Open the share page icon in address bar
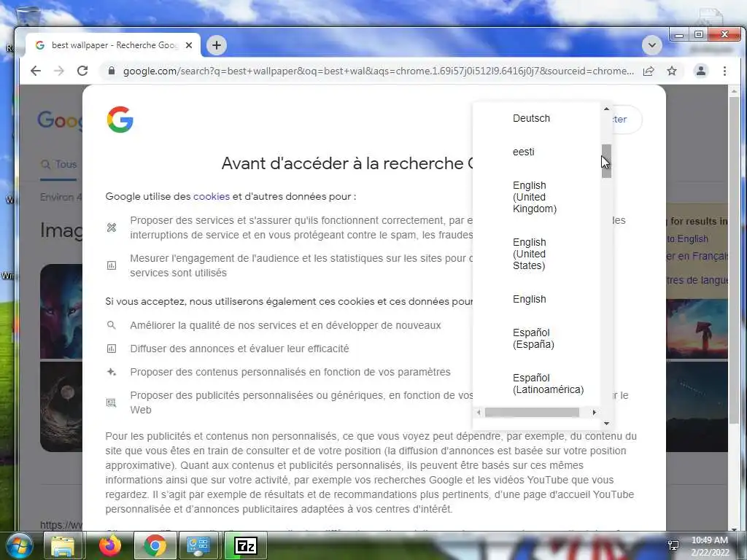This screenshot has height=560, width=747. point(649,71)
